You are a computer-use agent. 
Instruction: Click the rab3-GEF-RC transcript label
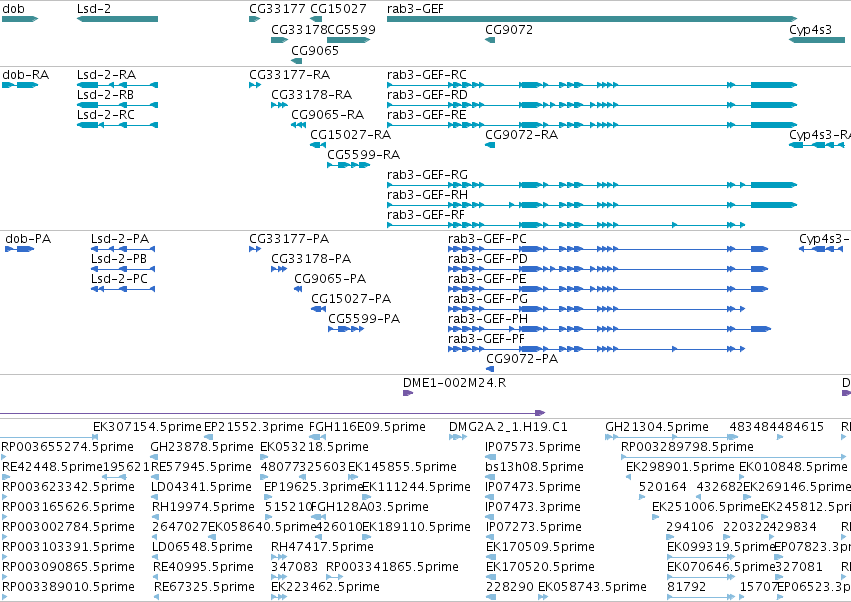(x=427, y=74)
